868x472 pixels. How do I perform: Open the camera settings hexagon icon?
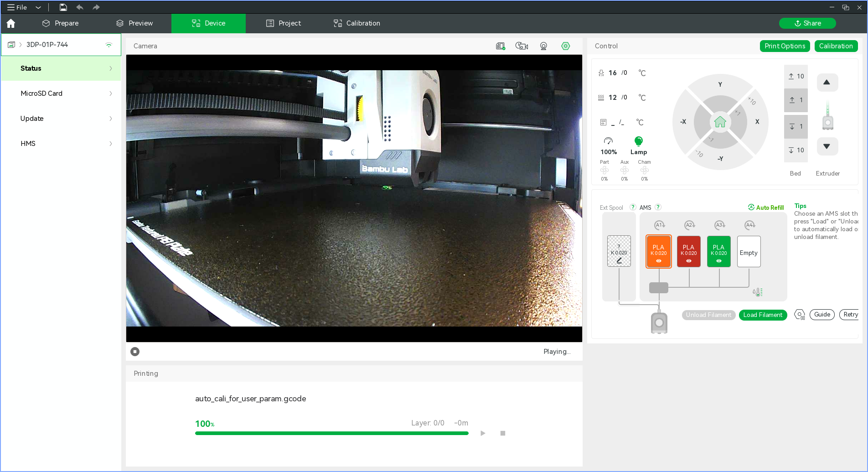(566, 46)
